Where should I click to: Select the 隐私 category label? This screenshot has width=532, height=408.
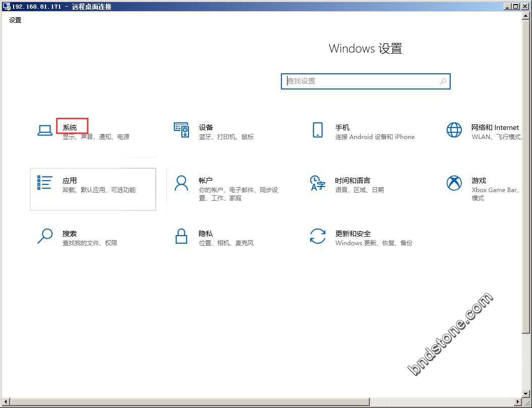tap(206, 234)
